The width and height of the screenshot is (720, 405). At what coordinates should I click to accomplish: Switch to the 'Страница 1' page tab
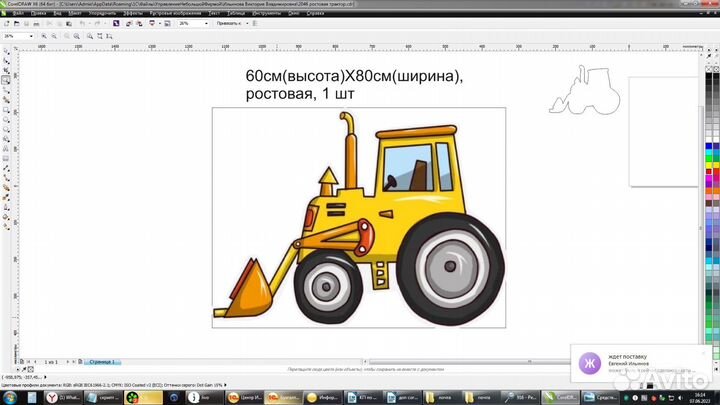pos(105,360)
